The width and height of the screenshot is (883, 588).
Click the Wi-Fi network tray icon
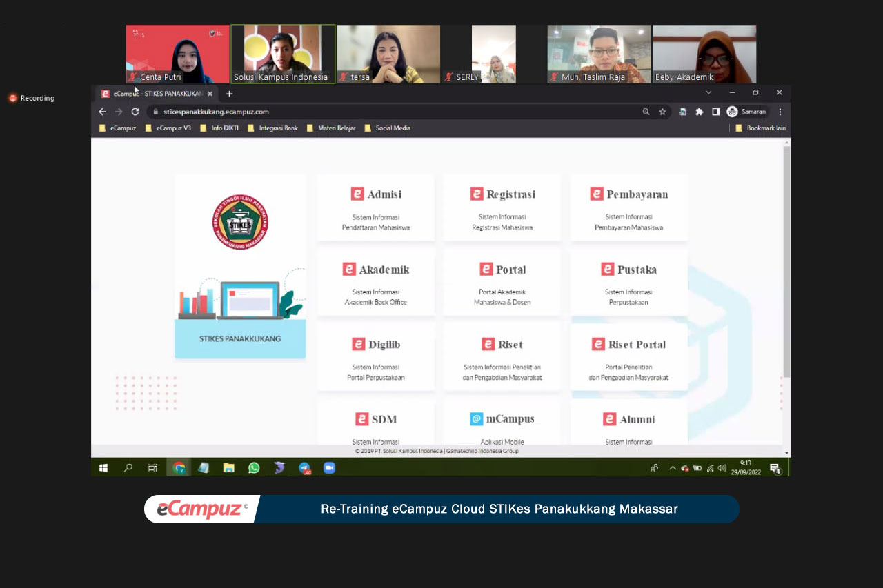coord(710,467)
